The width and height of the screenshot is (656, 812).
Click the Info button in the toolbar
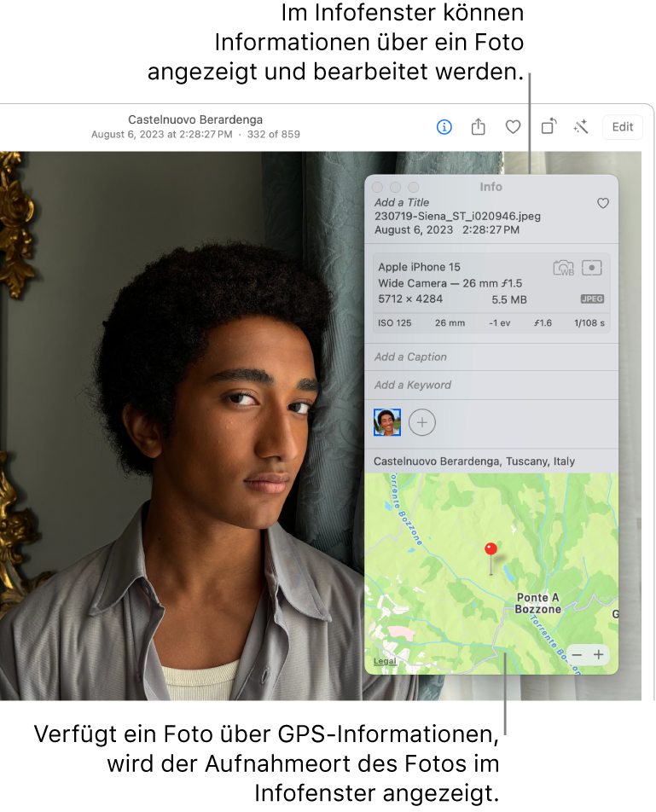coord(444,127)
